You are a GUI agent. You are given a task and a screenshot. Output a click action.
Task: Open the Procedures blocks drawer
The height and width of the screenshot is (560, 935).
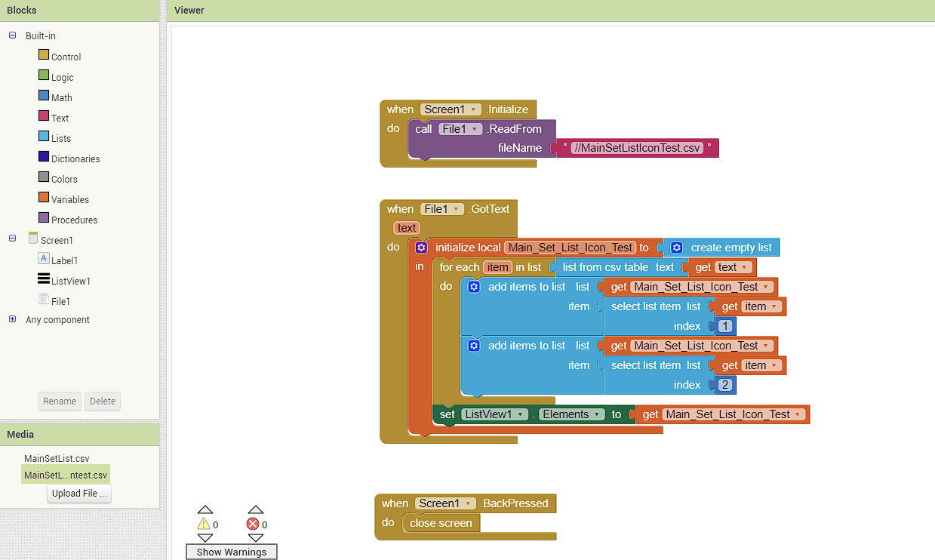[x=74, y=220]
